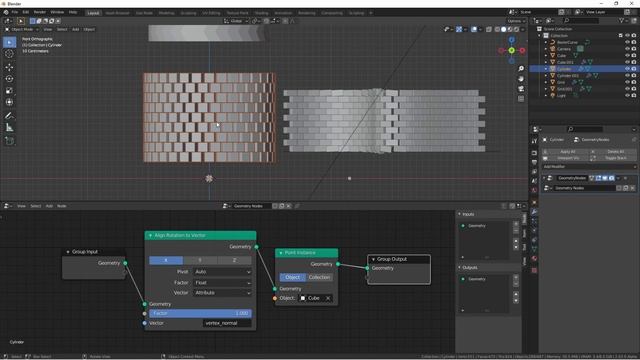
Task: Toggle visibility of Cylinder in outliner
Action: click(627, 69)
